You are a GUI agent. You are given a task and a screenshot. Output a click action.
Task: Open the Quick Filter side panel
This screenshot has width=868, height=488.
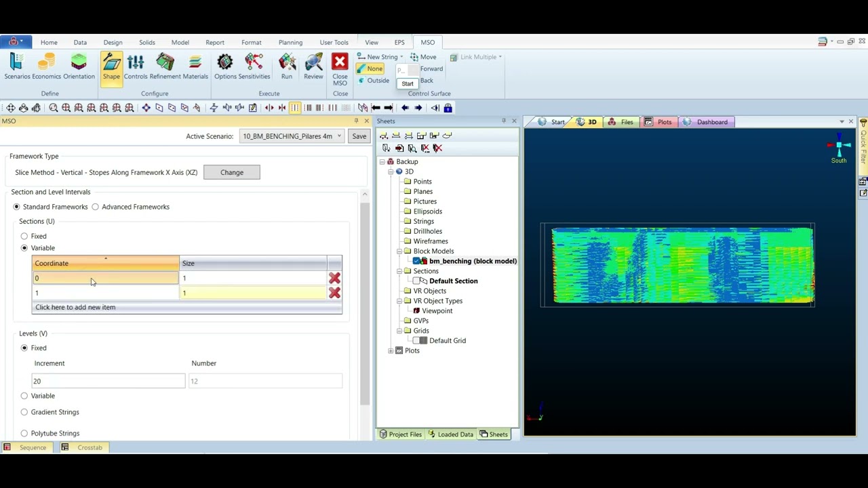click(x=863, y=146)
